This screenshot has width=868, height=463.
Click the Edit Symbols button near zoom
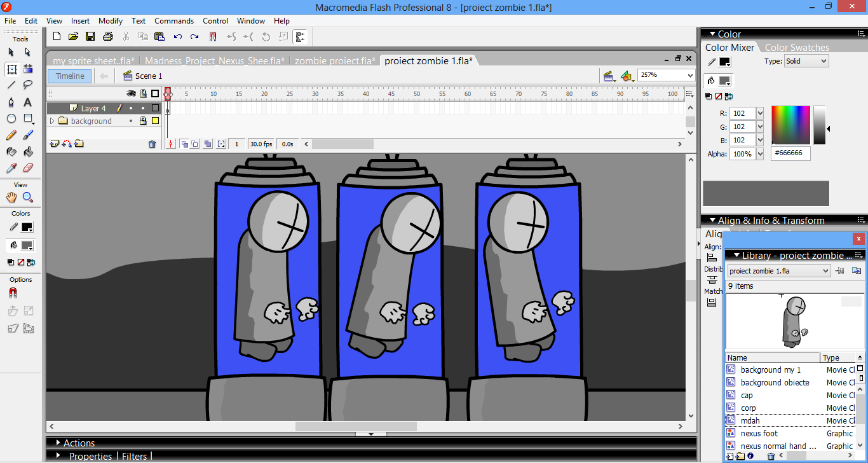point(628,76)
